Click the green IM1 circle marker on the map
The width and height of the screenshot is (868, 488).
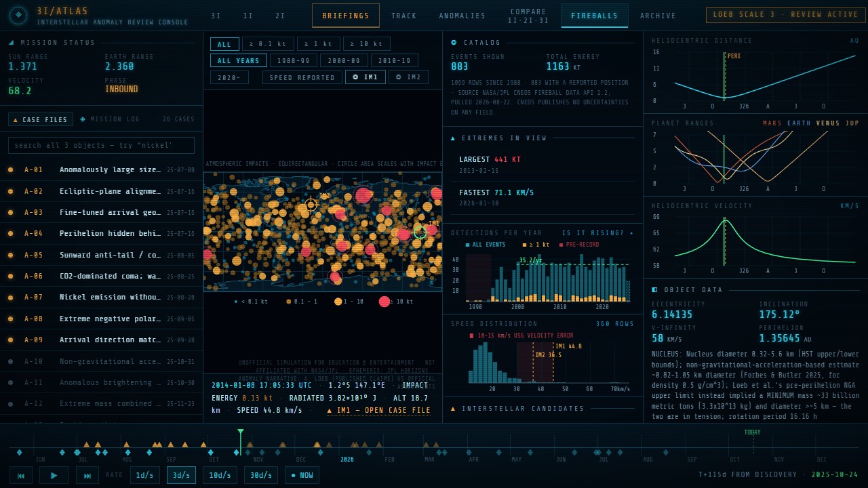click(420, 232)
